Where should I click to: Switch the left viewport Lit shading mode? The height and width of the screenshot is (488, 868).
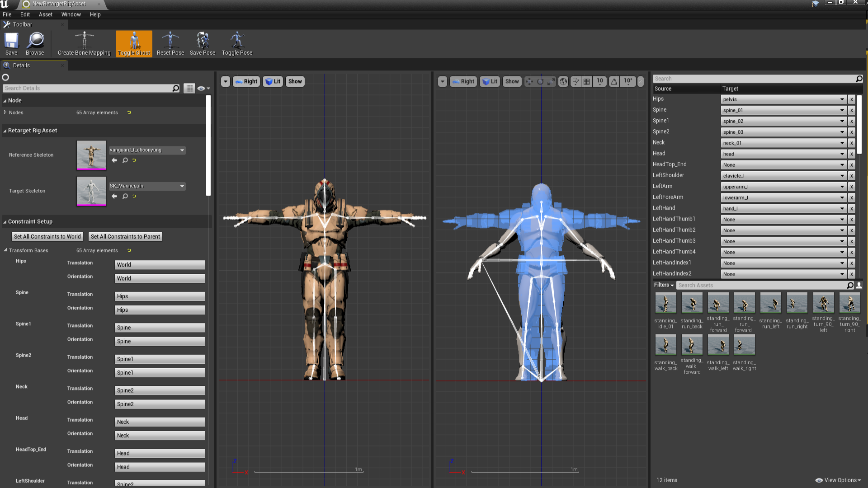(273, 81)
